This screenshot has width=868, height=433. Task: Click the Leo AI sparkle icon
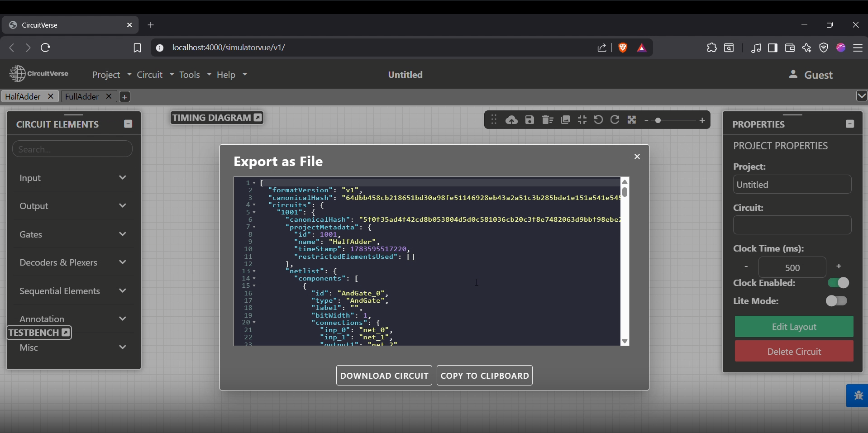tap(807, 48)
